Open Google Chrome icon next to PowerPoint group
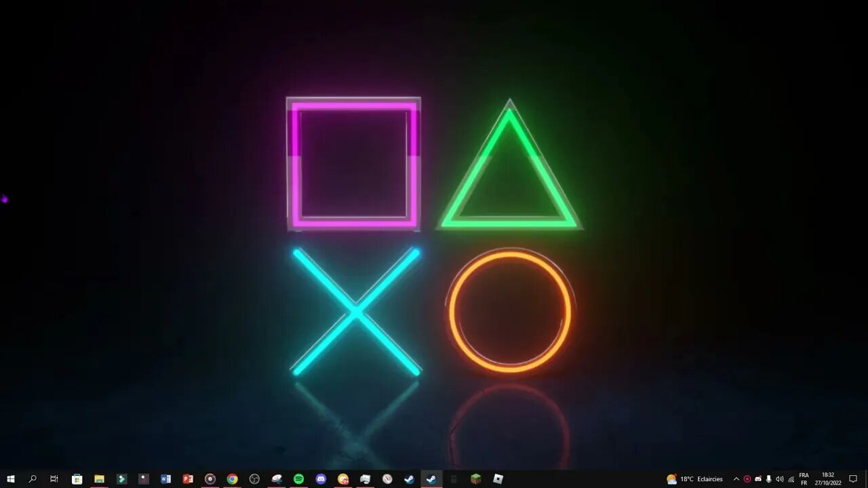The height and width of the screenshot is (488, 868). pos(232,479)
